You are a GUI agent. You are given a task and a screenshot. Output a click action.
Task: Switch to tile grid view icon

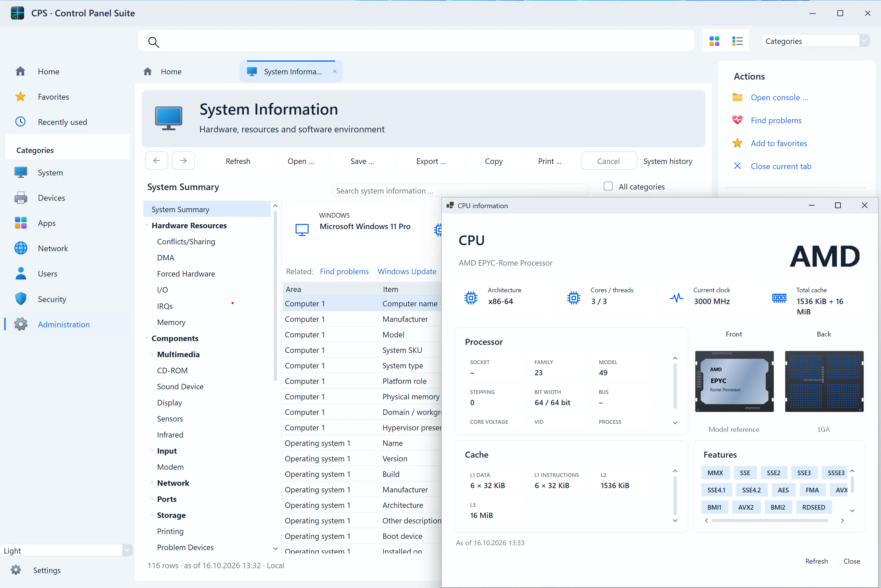point(714,41)
